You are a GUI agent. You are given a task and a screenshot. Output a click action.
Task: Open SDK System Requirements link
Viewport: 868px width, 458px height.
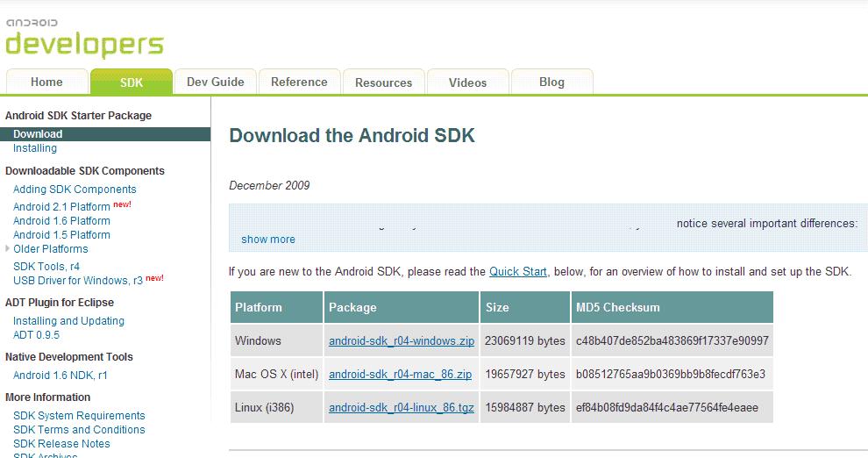point(79,416)
